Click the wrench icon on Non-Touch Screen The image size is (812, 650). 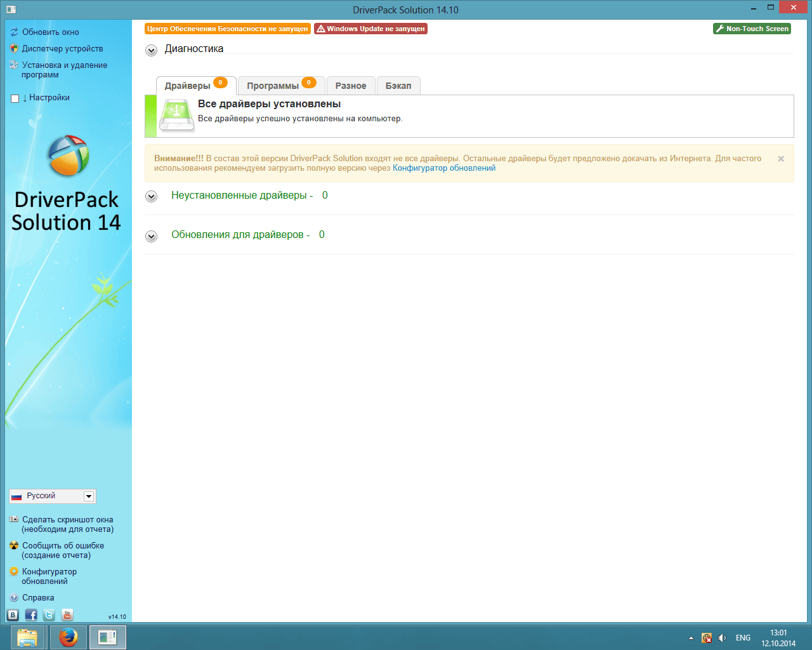[x=720, y=29]
